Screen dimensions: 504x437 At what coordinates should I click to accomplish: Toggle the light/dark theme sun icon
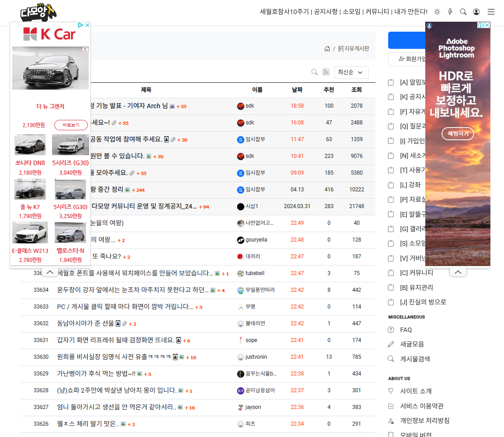coord(437,12)
